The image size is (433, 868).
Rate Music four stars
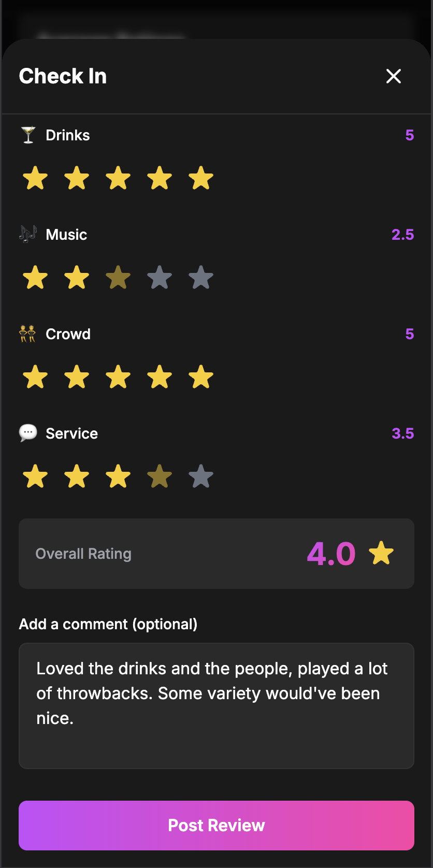click(x=160, y=278)
